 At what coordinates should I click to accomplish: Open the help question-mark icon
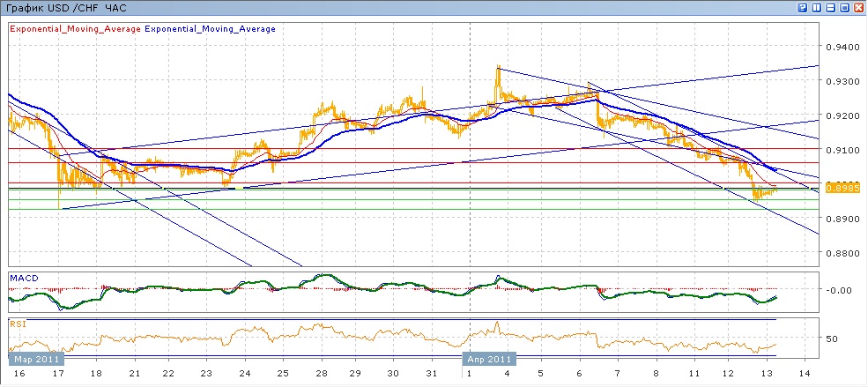803,7
